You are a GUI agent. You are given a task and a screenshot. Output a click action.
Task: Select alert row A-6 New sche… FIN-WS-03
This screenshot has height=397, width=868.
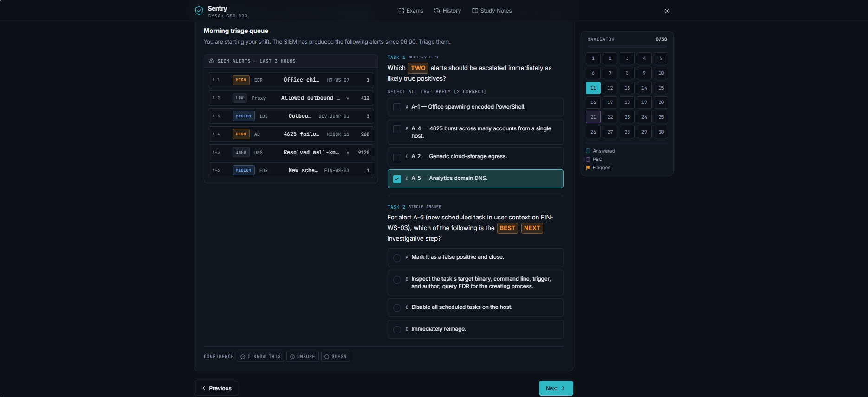click(x=291, y=171)
